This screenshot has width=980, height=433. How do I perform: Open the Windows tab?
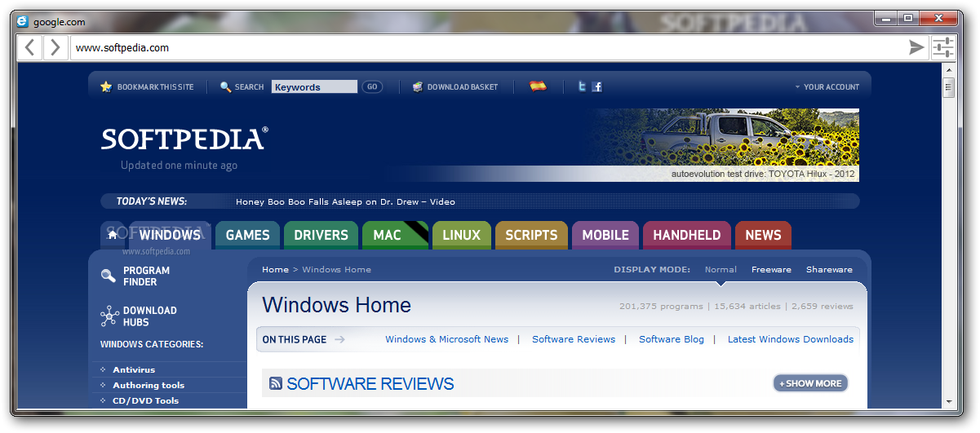click(x=170, y=235)
